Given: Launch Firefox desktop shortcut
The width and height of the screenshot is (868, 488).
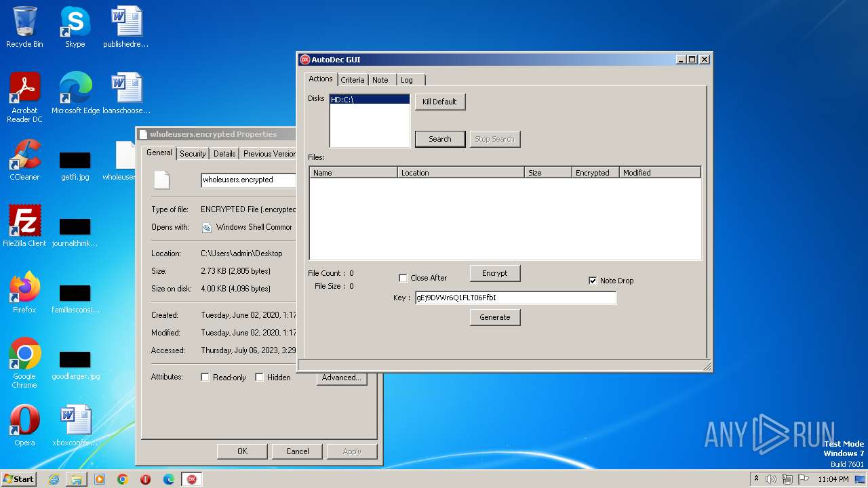Looking at the screenshot, I should tap(24, 293).
